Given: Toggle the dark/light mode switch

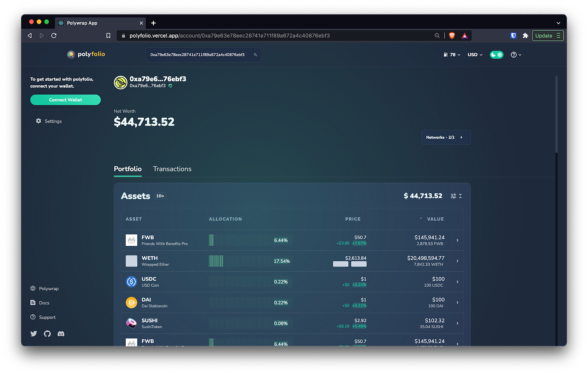Looking at the screenshot, I should pyautogui.click(x=497, y=55).
